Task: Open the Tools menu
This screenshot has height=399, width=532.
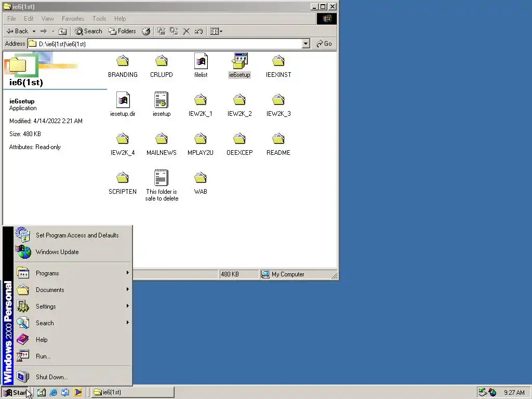Action: 99,19
